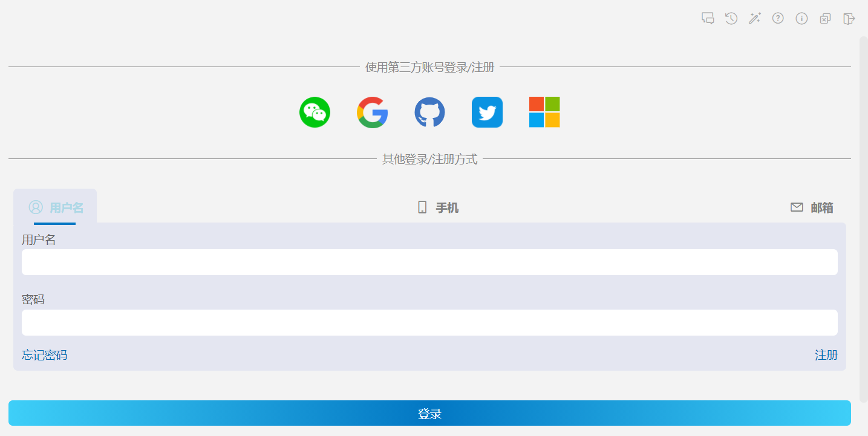The image size is (868, 436).
Task: Select the 用户名 login tab
Action: pyautogui.click(x=55, y=207)
